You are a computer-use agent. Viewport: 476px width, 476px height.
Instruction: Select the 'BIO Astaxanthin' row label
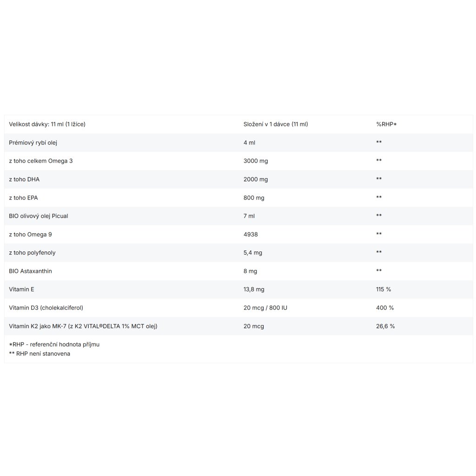pyautogui.click(x=31, y=271)
